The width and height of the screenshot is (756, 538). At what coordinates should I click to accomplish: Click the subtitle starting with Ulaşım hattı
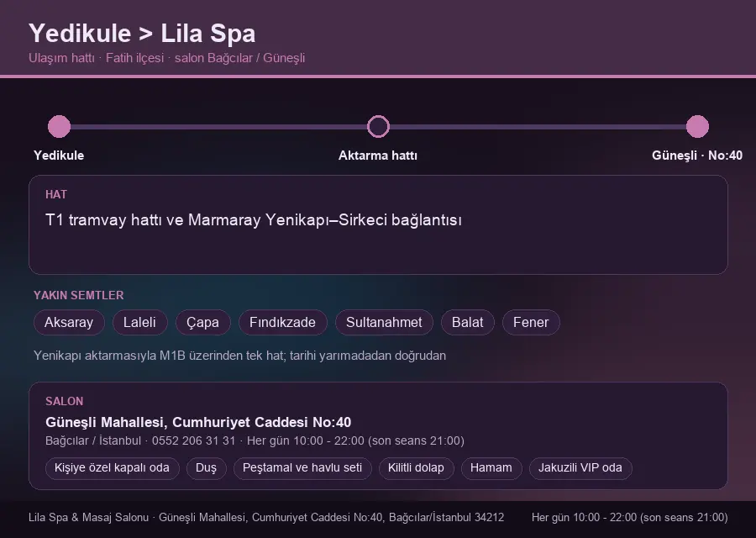[167, 58]
